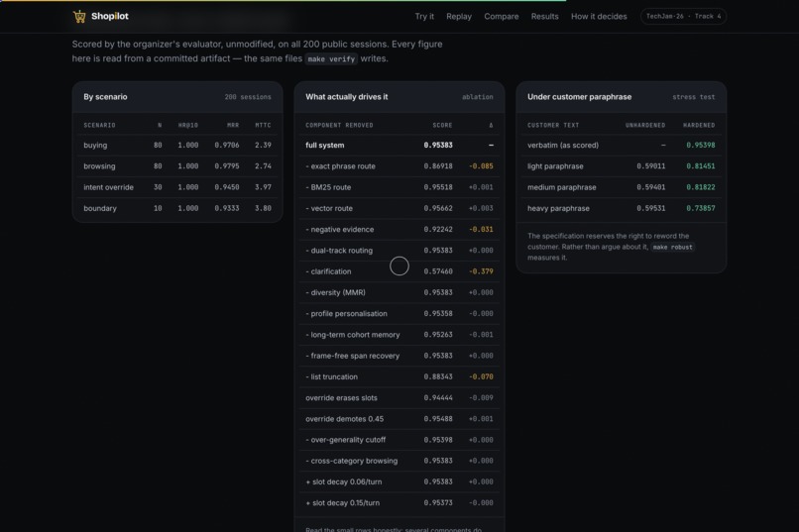Screen dimensions: 799x532
Task: Select the override erases slots row
Action: pyautogui.click(x=399, y=397)
